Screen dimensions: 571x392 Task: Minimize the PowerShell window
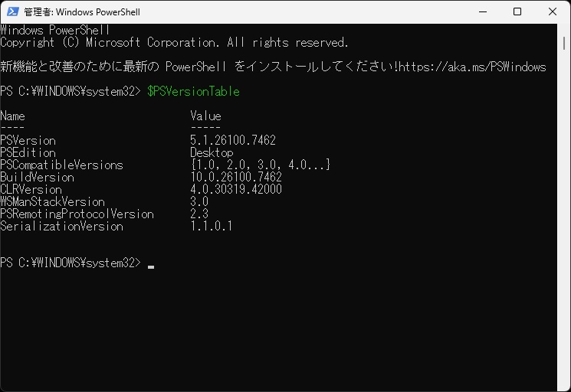[x=482, y=12]
